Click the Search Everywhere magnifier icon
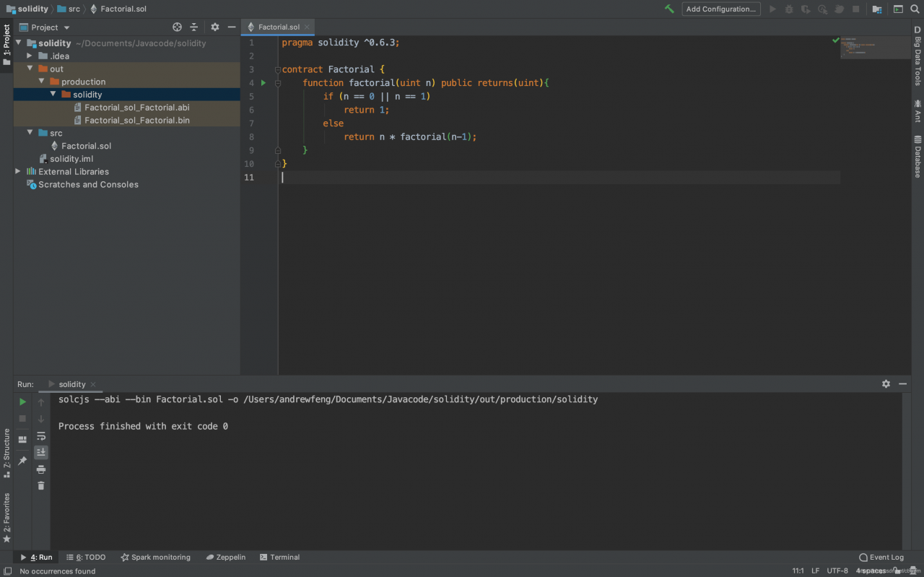This screenshot has height=577, width=924. 914,9
